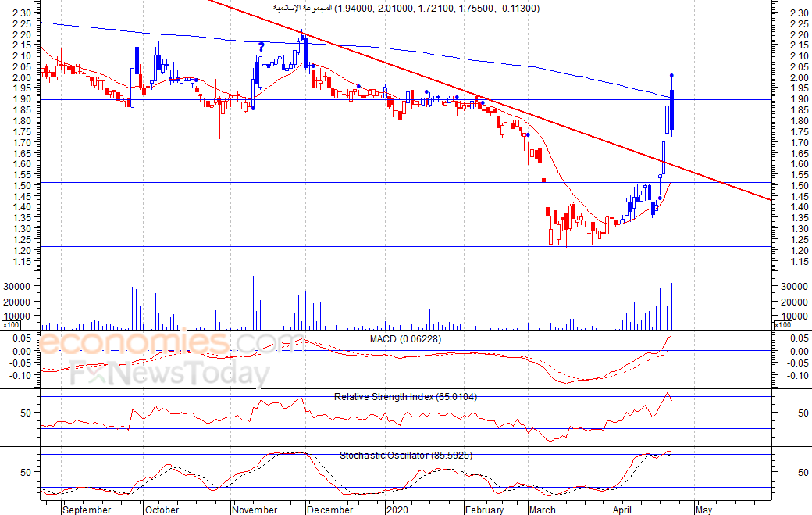Click 1.35 on the left price axis
This screenshot has height=515, width=812.
(21, 217)
